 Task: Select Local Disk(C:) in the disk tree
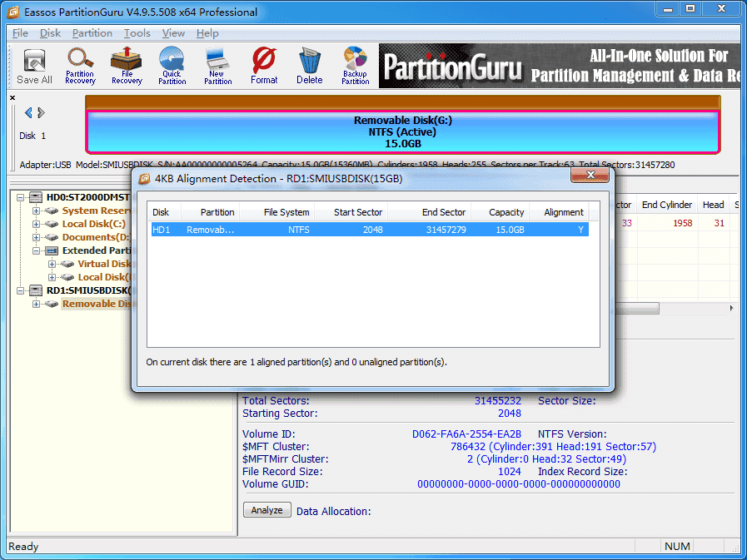[94, 224]
